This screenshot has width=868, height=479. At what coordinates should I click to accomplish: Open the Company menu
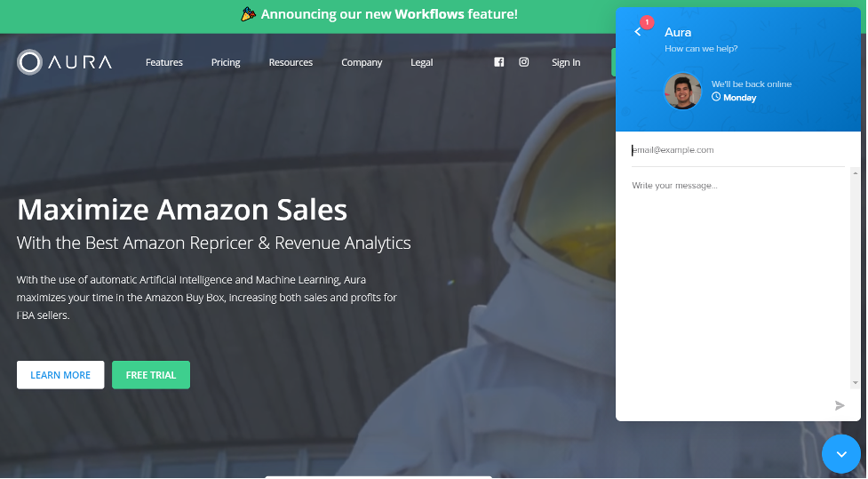click(362, 62)
